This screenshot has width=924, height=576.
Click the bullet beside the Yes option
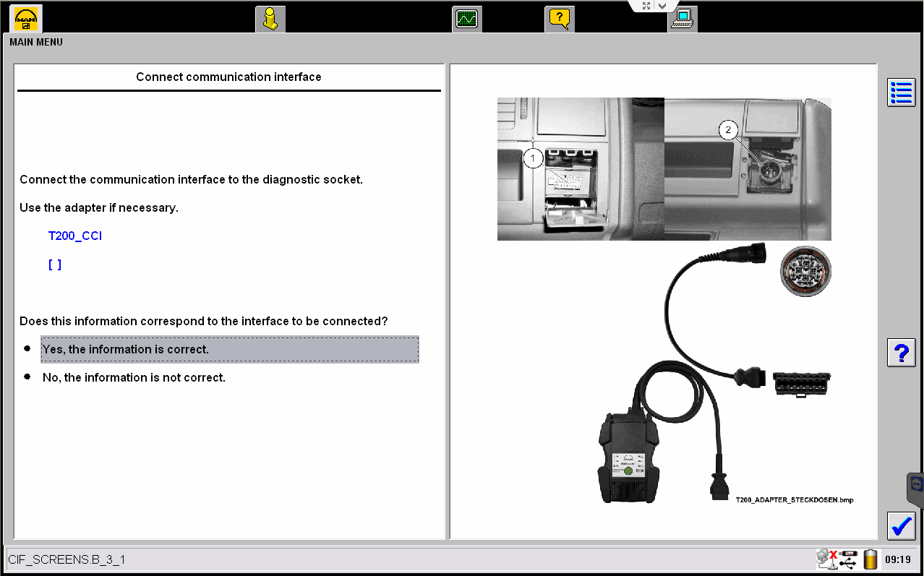(x=27, y=348)
